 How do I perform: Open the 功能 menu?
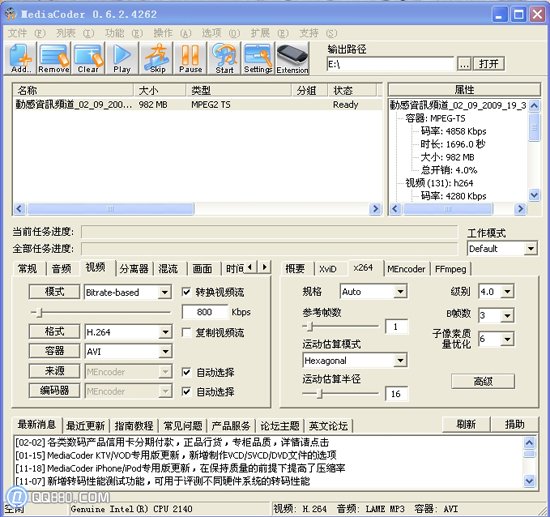point(124,33)
